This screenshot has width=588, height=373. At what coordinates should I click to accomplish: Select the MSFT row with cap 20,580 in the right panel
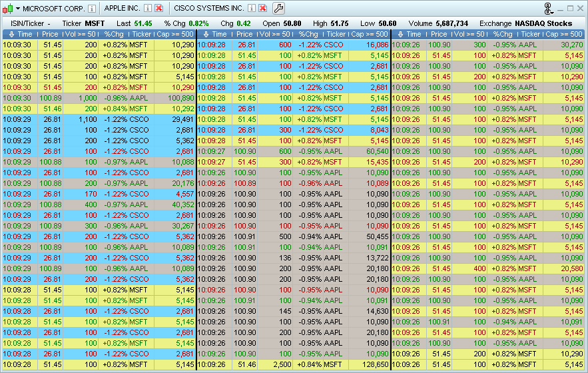(x=488, y=268)
